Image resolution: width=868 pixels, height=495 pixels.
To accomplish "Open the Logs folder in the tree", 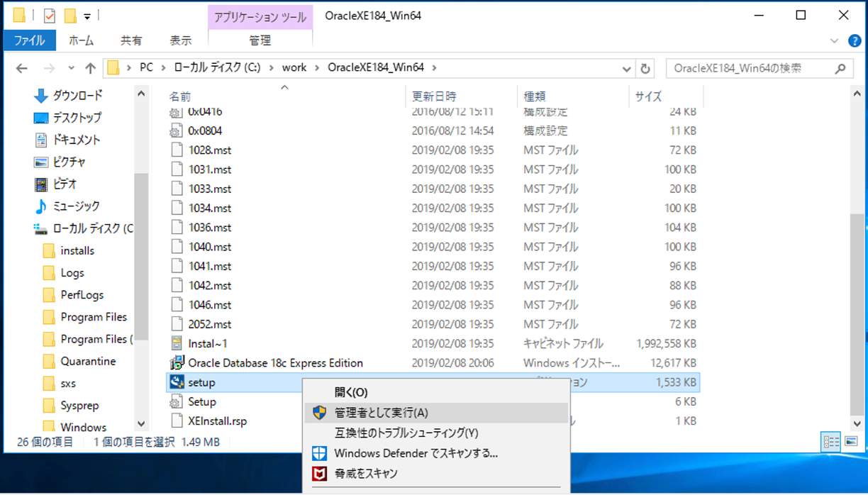I will click(72, 272).
